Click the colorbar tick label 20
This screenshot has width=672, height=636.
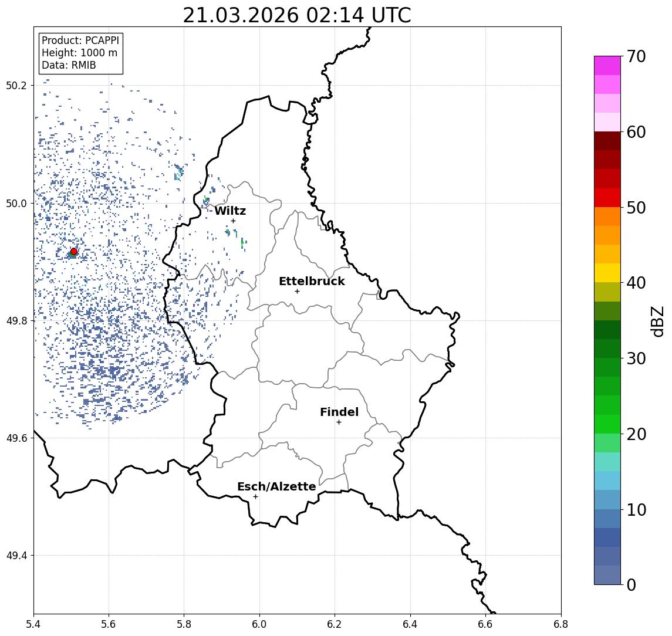pyautogui.click(x=636, y=434)
